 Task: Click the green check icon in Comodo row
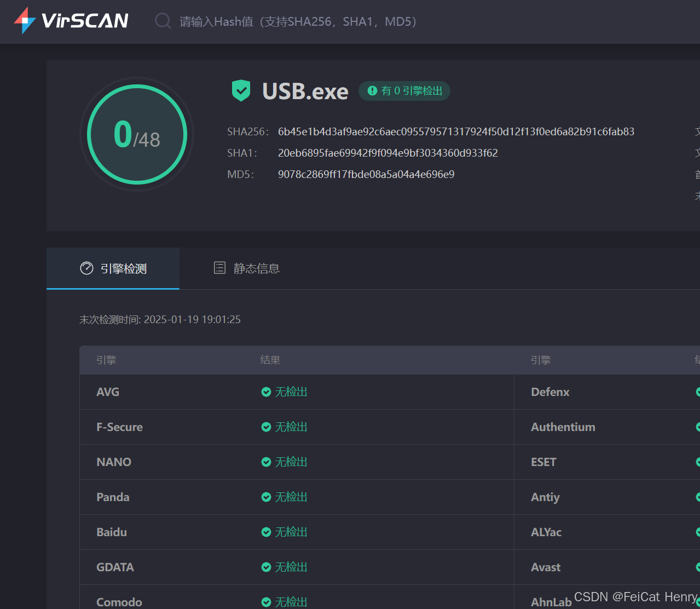click(x=266, y=602)
